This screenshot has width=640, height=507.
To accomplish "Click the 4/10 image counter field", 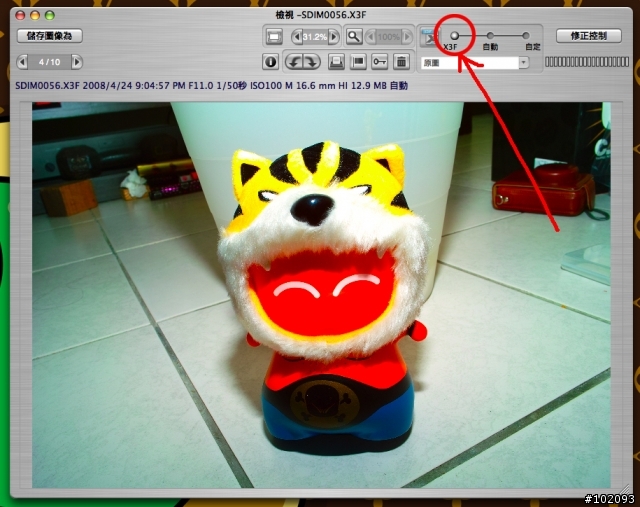I will click(x=49, y=62).
